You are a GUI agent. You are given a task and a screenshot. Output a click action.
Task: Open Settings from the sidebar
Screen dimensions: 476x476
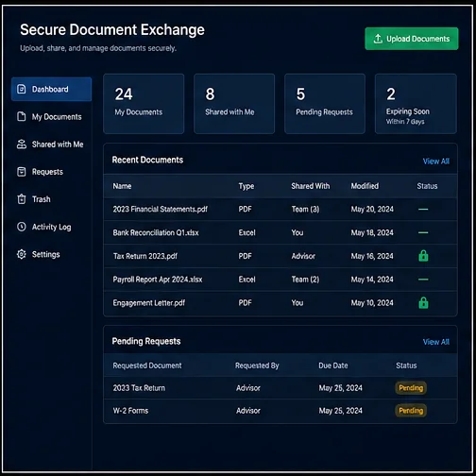pyautogui.click(x=45, y=254)
